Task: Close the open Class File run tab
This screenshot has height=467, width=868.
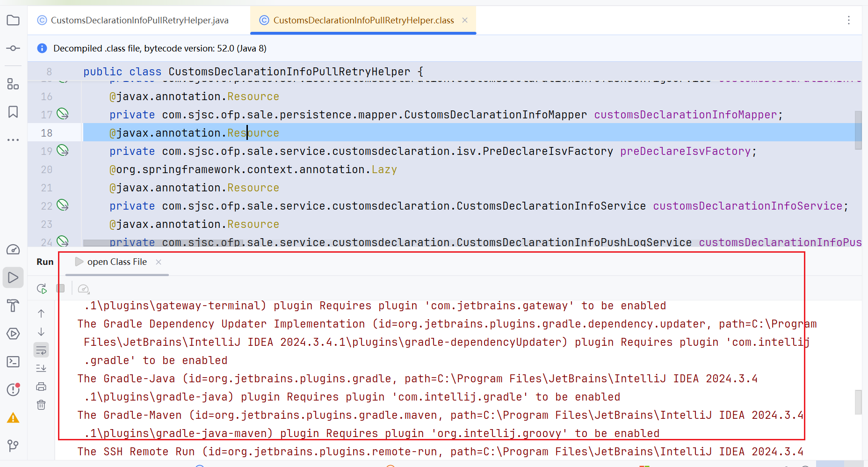Action: pyautogui.click(x=159, y=262)
